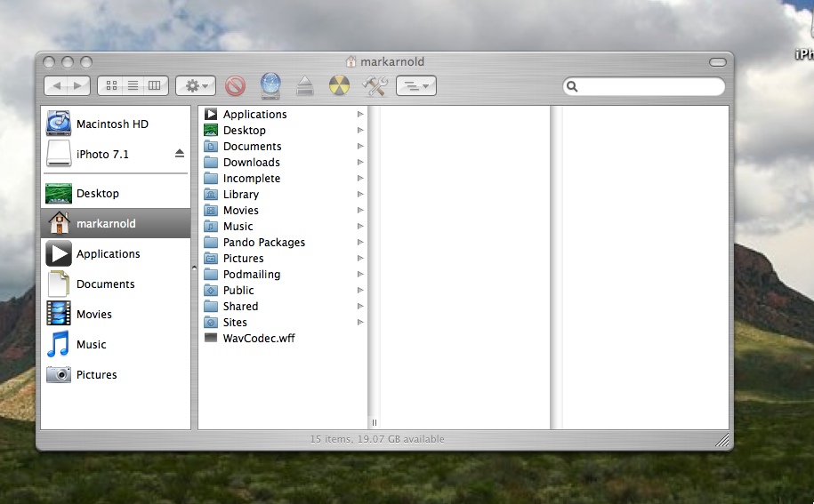
Task: Click the hammer and wrench Customize icon
Action: 375,86
